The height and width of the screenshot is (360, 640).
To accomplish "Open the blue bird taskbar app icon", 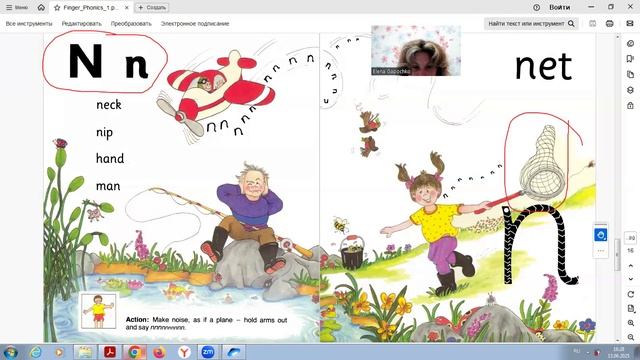I will point(234,352).
